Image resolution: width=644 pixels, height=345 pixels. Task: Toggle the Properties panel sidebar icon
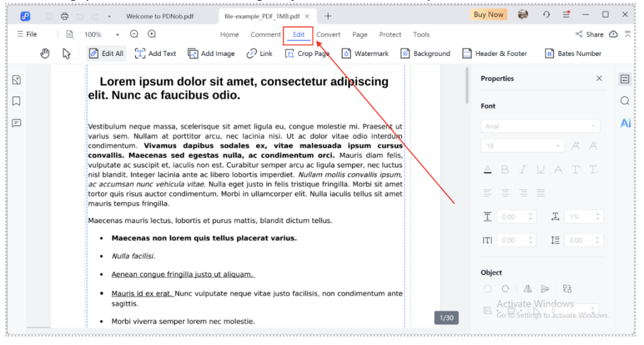point(625,79)
